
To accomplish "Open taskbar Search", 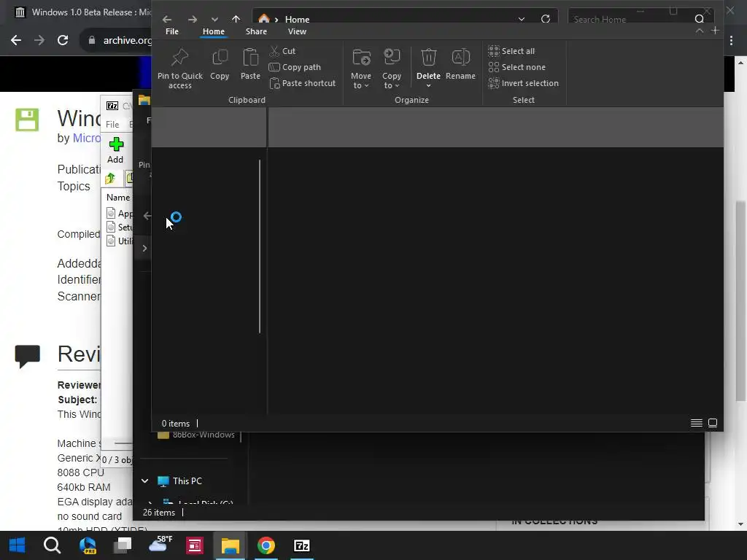I will [x=52, y=545].
